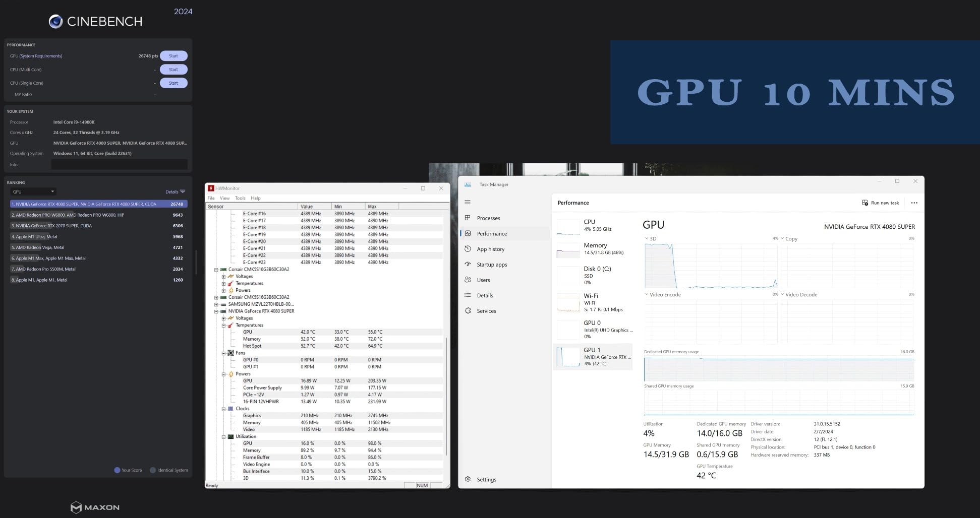
Task: Collapse the NVIDIA Fans node in HWMonitor
Action: coord(223,353)
